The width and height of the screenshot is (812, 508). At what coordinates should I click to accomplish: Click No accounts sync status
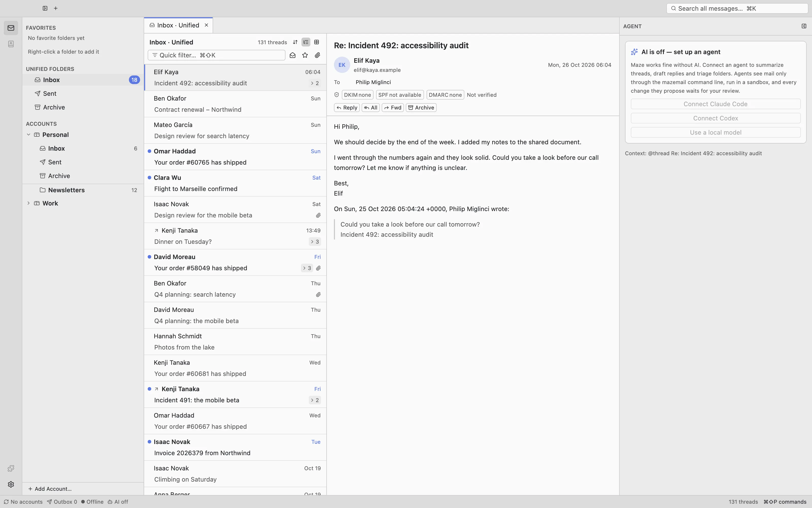coord(23,502)
